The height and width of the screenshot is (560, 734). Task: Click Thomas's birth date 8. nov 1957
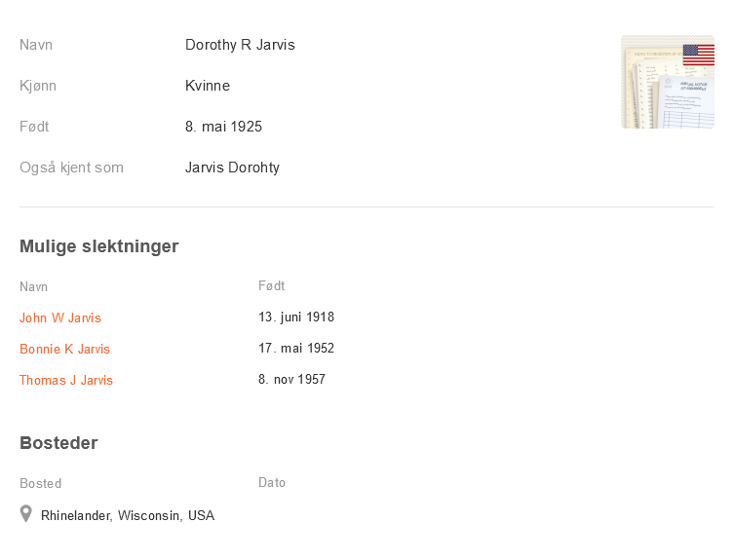click(291, 380)
